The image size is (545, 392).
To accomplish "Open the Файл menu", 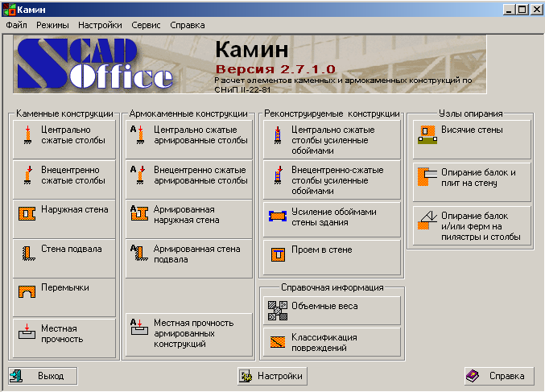I will pos(16,25).
